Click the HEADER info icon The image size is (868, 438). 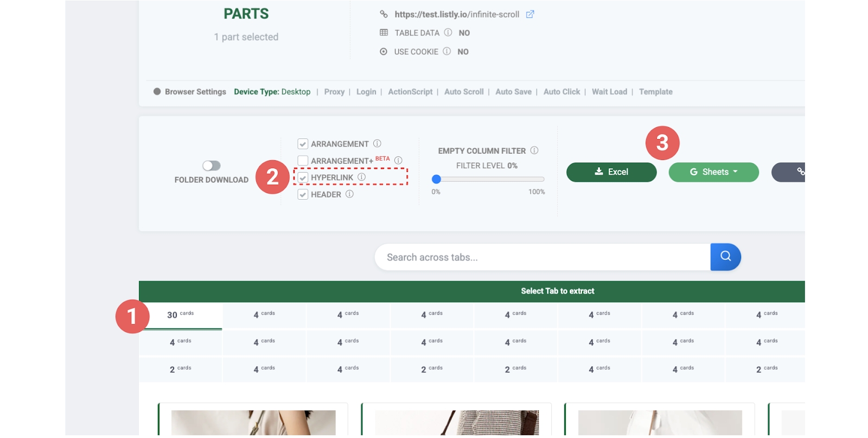click(350, 194)
